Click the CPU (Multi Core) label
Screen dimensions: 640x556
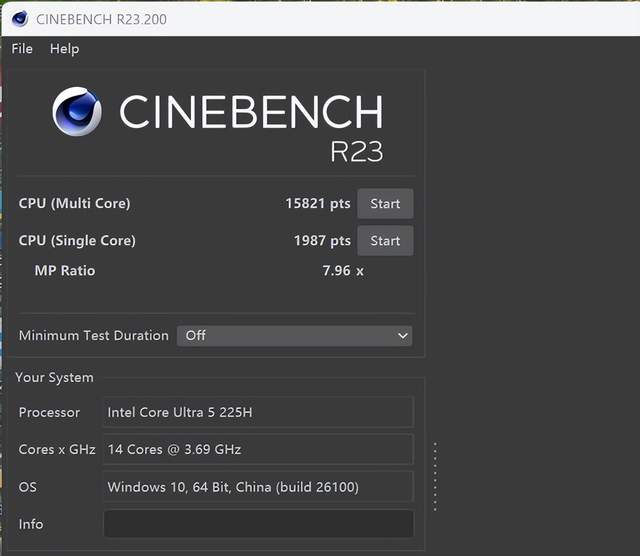pos(74,203)
